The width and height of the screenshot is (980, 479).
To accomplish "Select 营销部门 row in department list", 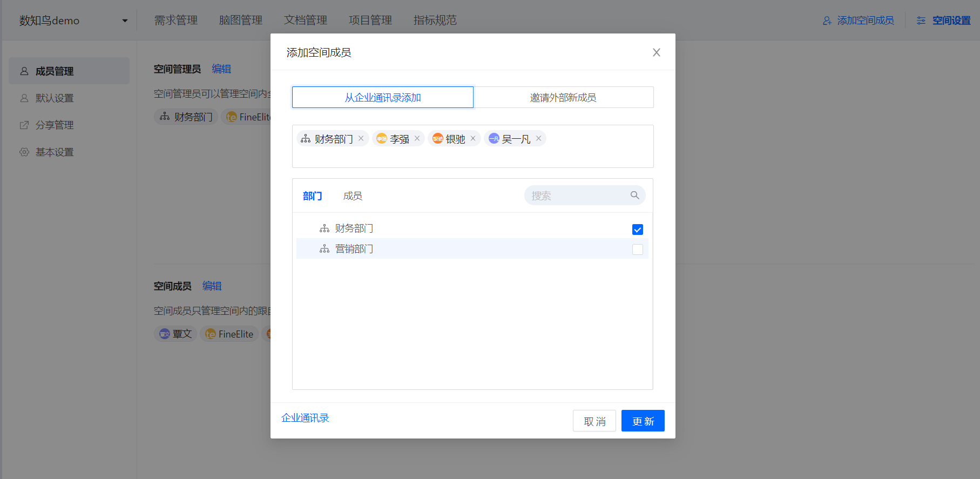I will pyautogui.click(x=472, y=249).
